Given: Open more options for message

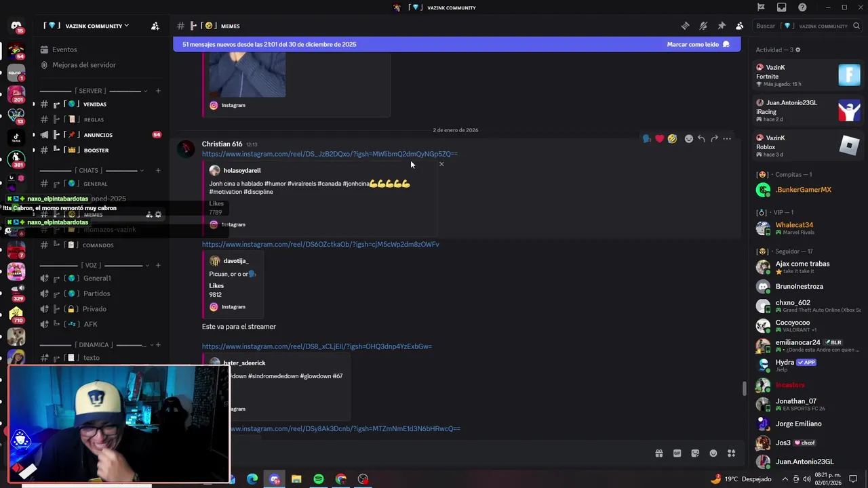Looking at the screenshot, I should point(727,138).
